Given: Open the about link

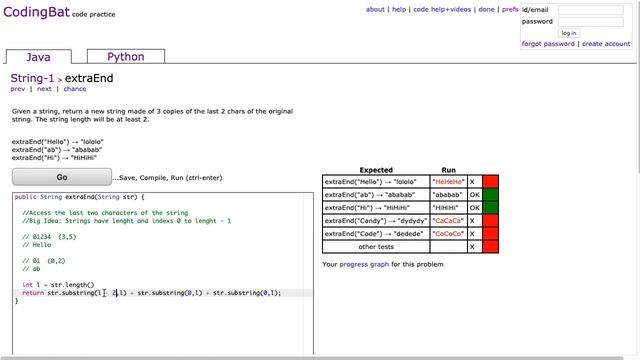Looking at the screenshot, I should (x=375, y=9).
